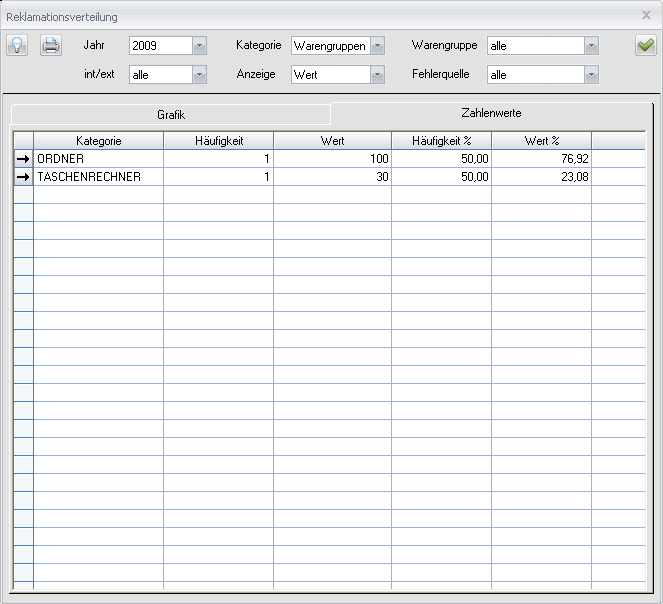Open the Jahr dropdown
The height and width of the screenshot is (604, 663).
point(199,46)
